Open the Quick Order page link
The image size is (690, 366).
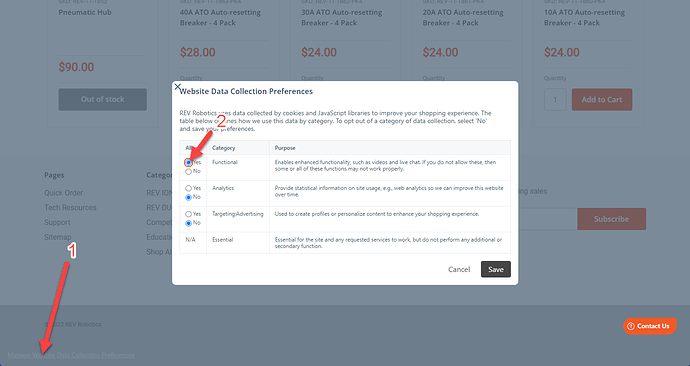63,193
